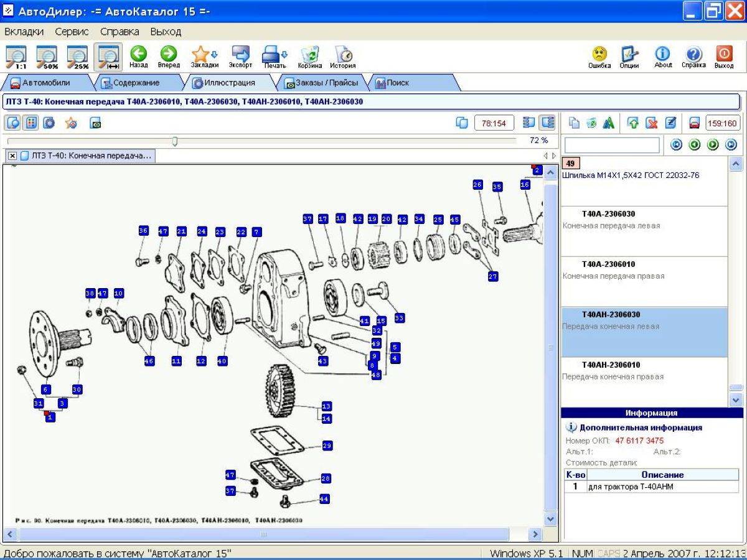Open Опции settings
This screenshot has width=747, height=560.
[629, 57]
